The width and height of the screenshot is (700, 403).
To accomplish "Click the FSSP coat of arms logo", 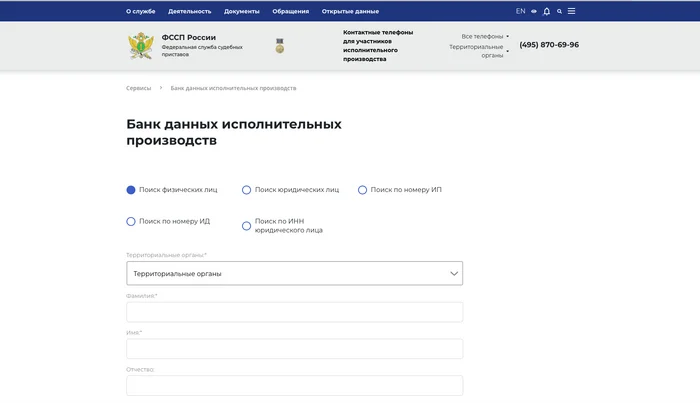I will [x=141, y=46].
